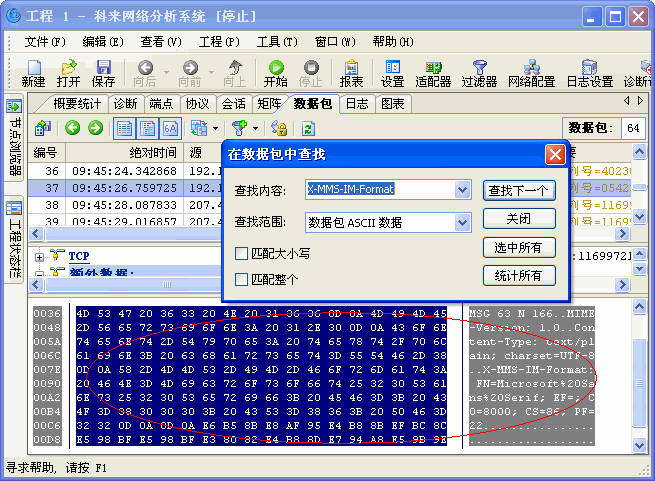Open the dropdown arrow beside 向前
This screenshot has height=481, width=655.
point(211,73)
